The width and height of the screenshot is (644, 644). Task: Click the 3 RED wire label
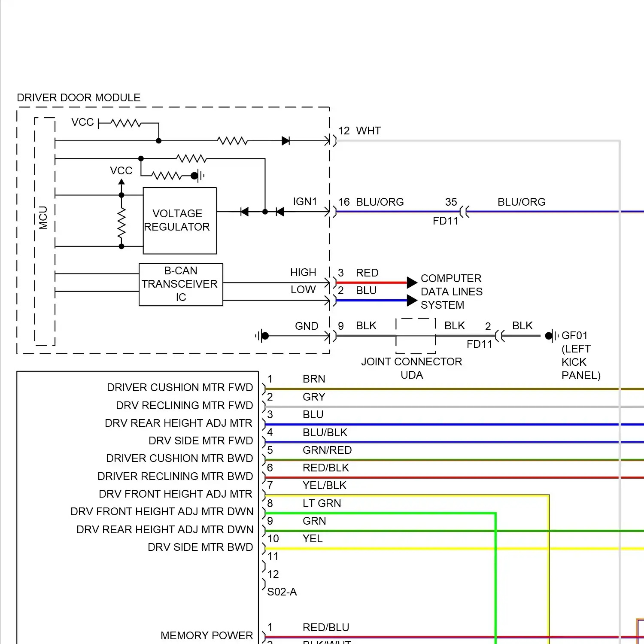point(358,273)
